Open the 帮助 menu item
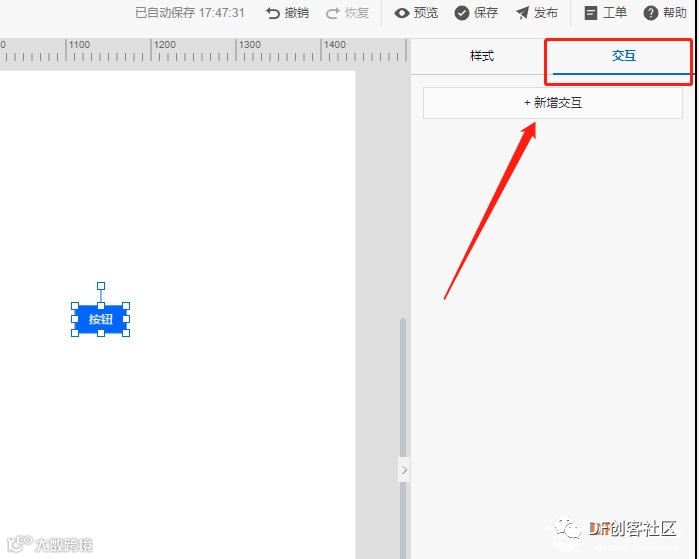The width and height of the screenshot is (699, 559). (665, 13)
